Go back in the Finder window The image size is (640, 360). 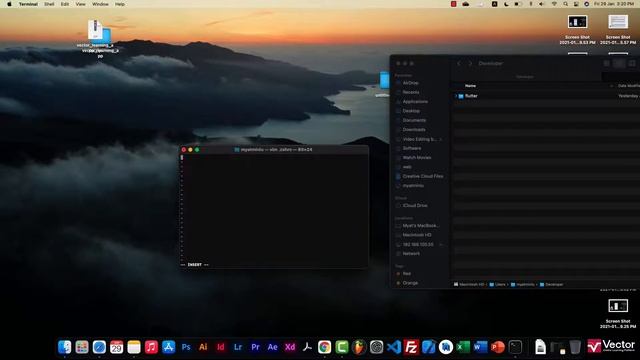coord(459,64)
